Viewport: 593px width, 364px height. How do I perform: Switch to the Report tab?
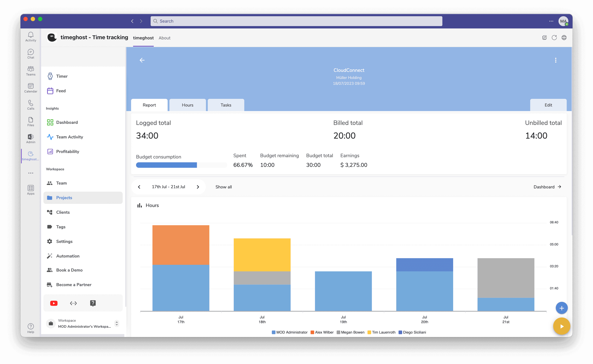point(149,105)
